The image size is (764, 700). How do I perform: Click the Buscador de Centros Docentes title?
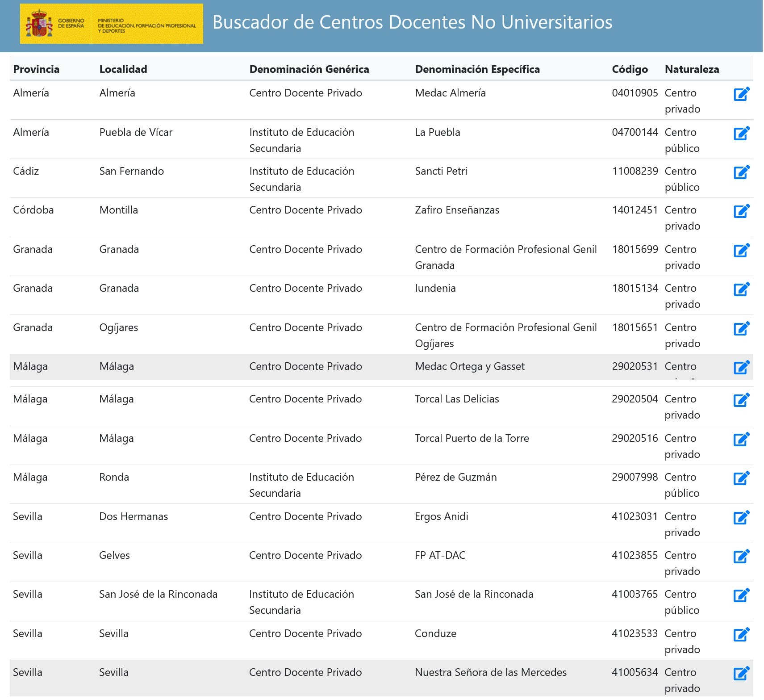(x=412, y=22)
